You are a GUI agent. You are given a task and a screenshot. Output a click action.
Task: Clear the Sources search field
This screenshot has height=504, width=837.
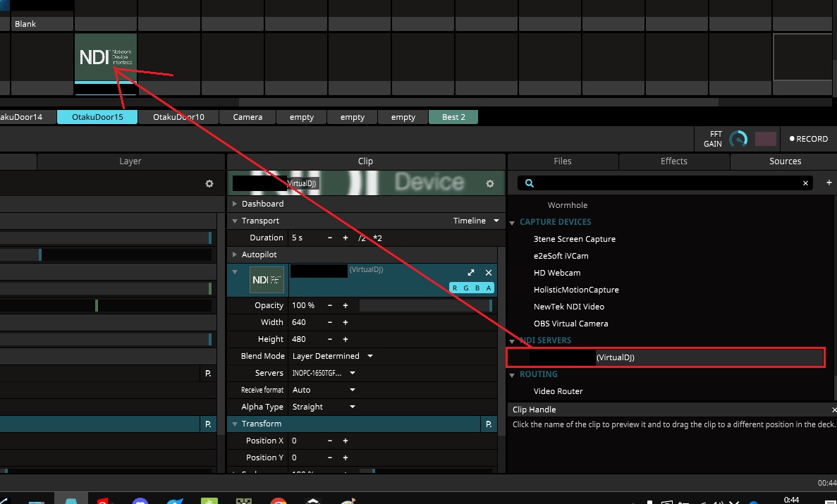point(805,183)
